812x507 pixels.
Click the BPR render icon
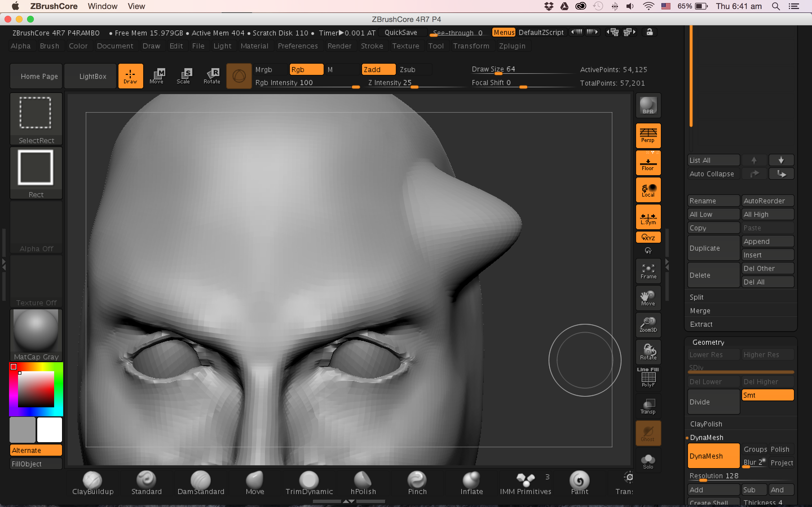(x=648, y=106)
